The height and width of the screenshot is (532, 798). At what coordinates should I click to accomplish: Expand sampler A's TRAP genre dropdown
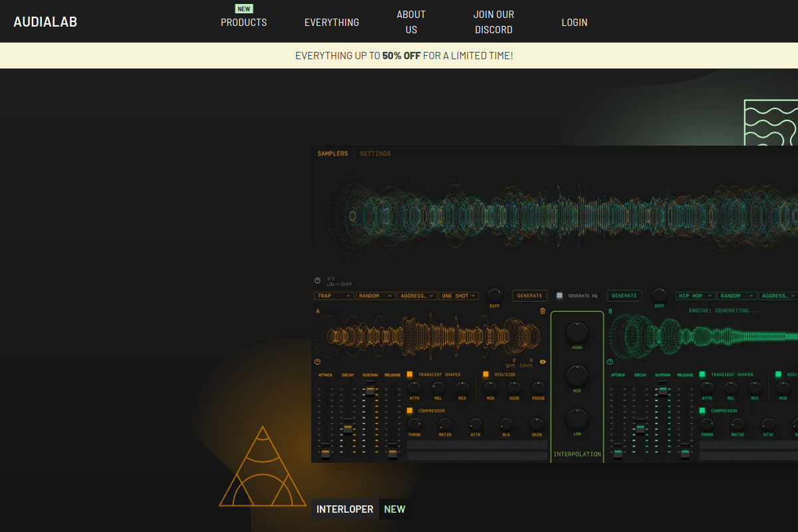[334, 296]
